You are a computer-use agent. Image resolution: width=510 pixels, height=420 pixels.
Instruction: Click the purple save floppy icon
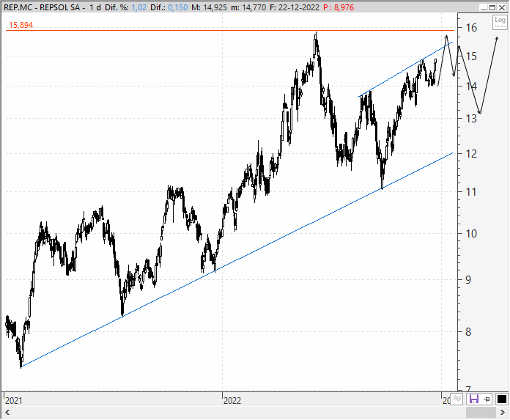tap(473, 399)
